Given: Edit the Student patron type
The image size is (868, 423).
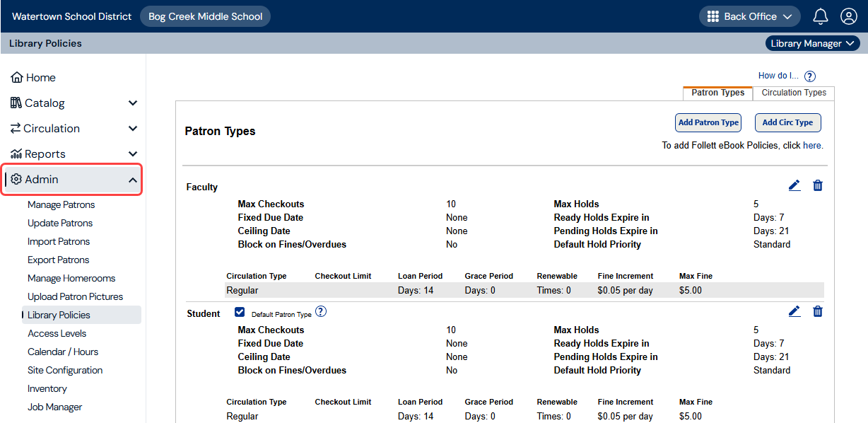Looking at the screenshot, I should coord(794,311).
